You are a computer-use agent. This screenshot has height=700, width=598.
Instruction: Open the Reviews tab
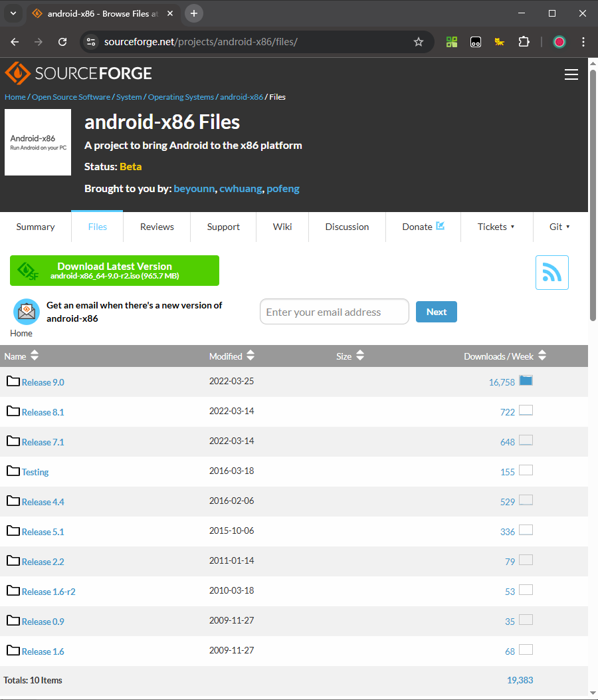(157, 227)
